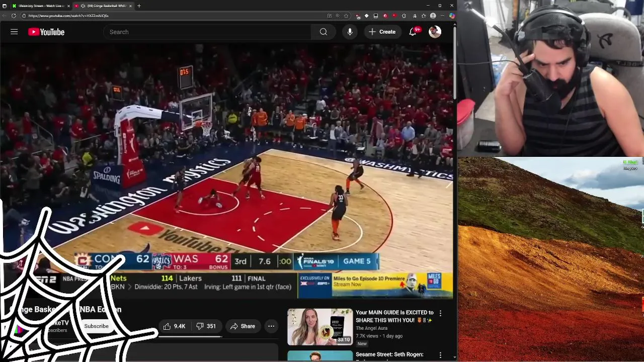Open more actions menu beside Share
This screenshot has width=644, height=362.
pos(271,326)
